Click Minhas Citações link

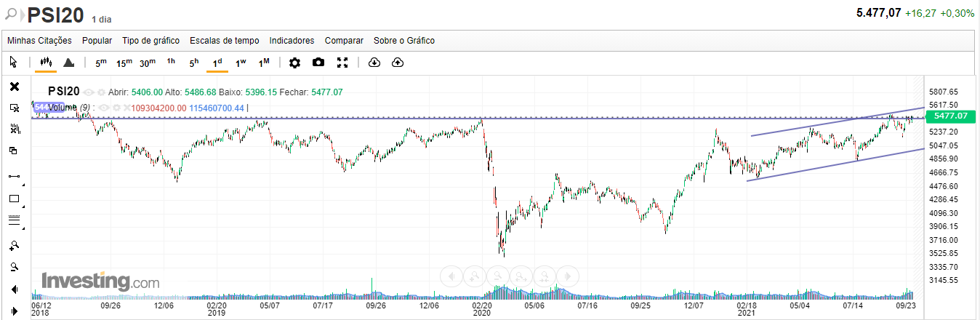click(39, 41)
